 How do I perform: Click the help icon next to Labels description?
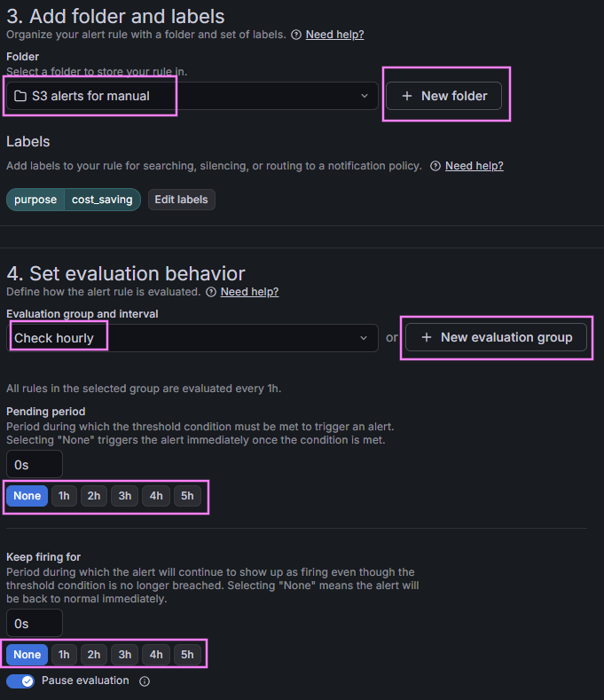tap(435, 166)
